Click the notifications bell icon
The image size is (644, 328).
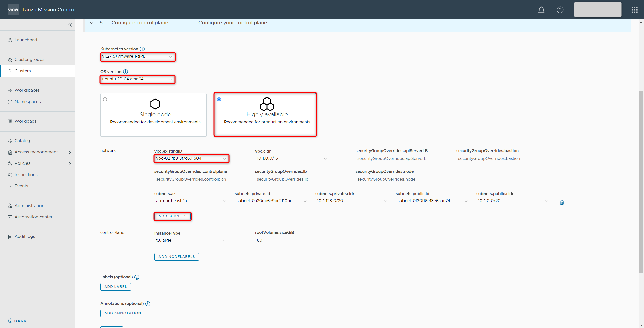point(541,10)
